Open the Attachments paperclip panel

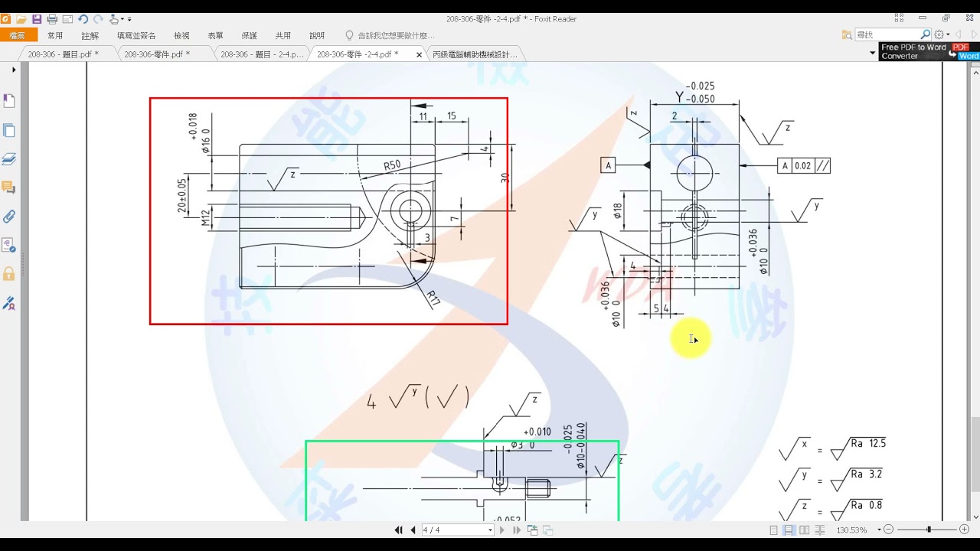point(9,217)
